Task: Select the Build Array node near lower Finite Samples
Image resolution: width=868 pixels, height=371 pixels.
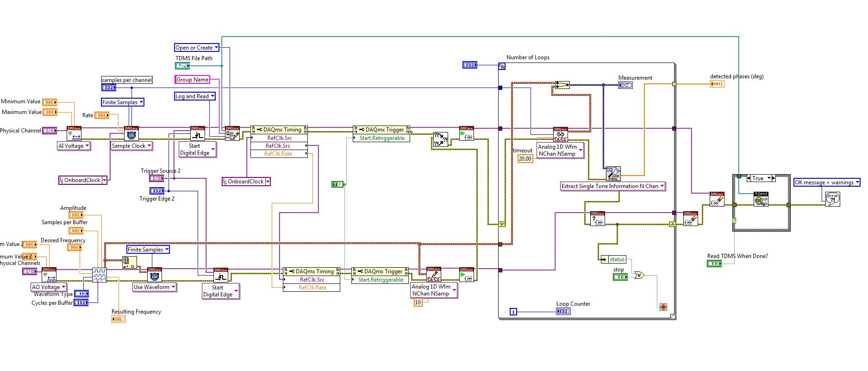Action: (130, 263)
